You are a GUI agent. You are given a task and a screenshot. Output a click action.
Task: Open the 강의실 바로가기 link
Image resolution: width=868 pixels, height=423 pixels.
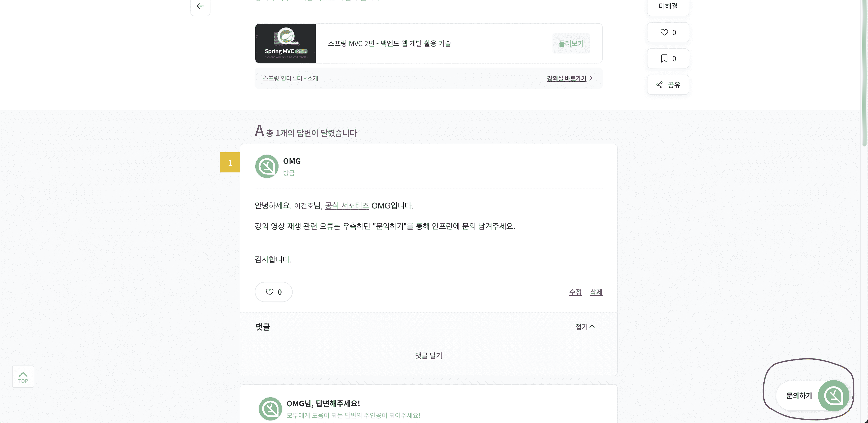point(566,78)
